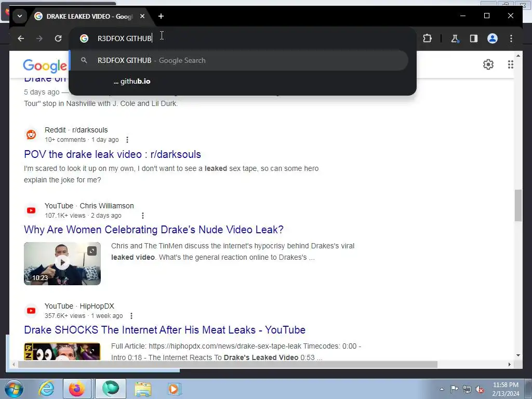532x399 pixels.
Task: Open Windows Explorer folder from the taskbar
Action: click(143, 389)
